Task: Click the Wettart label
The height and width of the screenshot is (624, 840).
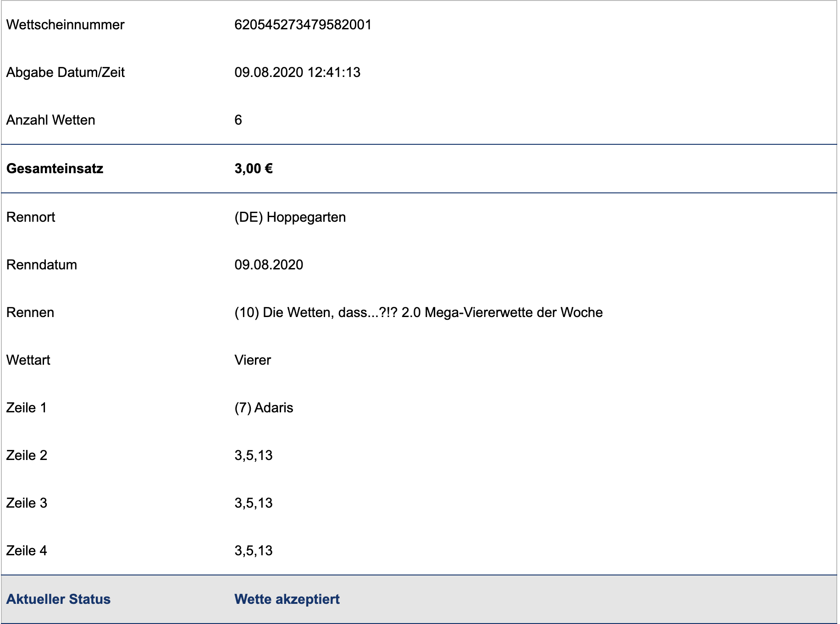Action: [x=28, y=360]
